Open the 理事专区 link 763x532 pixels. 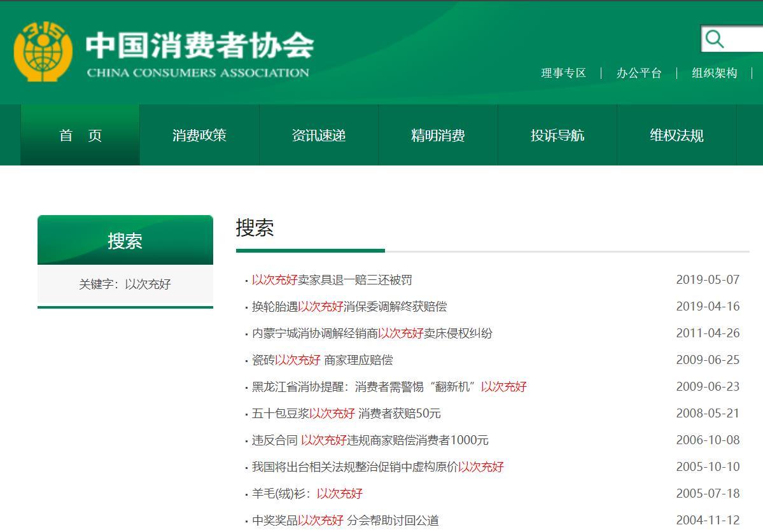564,73
